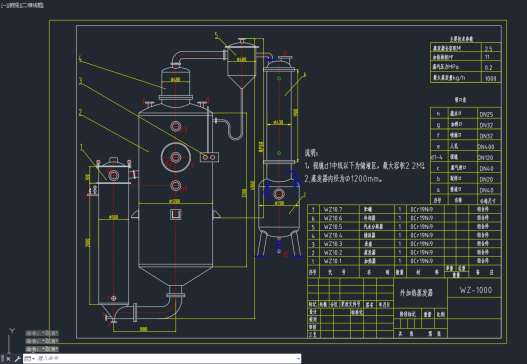527x364 pixels.
Task: Select the DN400 manhole size cell
Action: click(486, 147)
